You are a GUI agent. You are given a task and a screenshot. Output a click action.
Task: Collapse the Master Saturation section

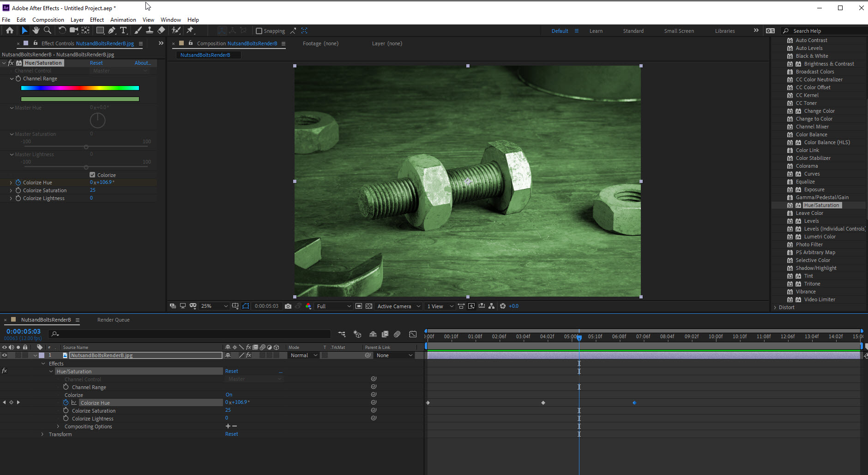12,134
